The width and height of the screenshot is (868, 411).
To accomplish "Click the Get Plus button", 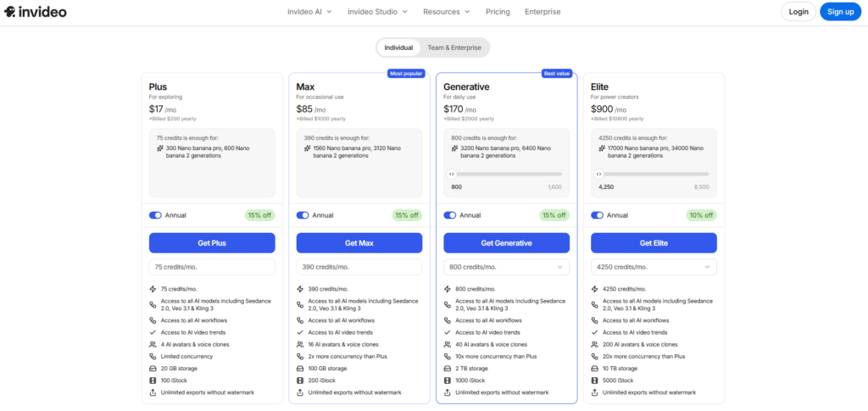I will coord(212,243).
